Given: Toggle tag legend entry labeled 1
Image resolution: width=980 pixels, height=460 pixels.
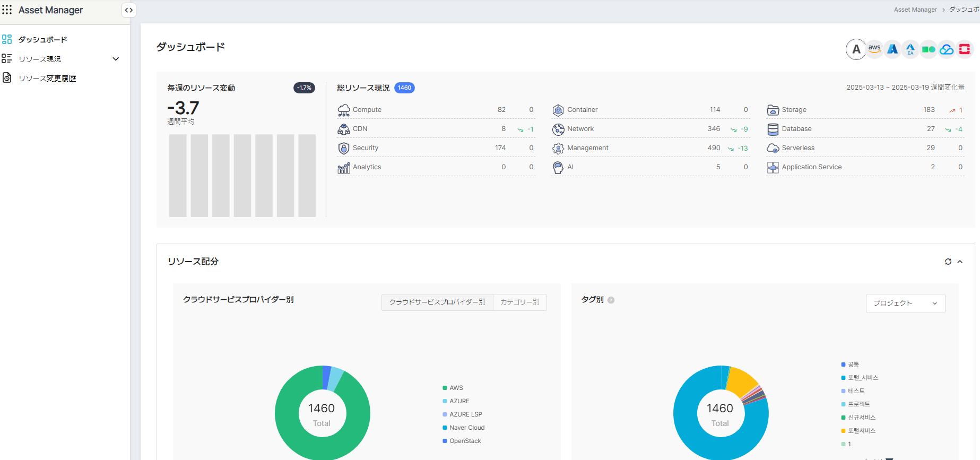Looking at the screenshot, I should 846,444.
